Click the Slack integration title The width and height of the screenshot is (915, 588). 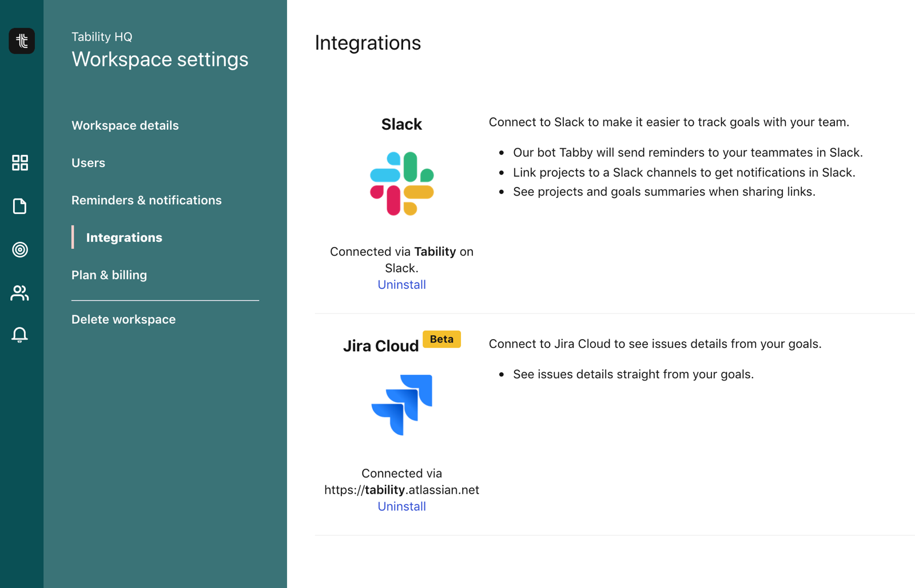point(401,124)
